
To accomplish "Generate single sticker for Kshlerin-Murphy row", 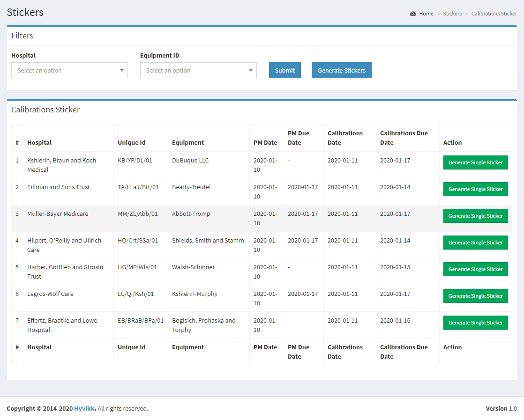I will tap(476, 296).
